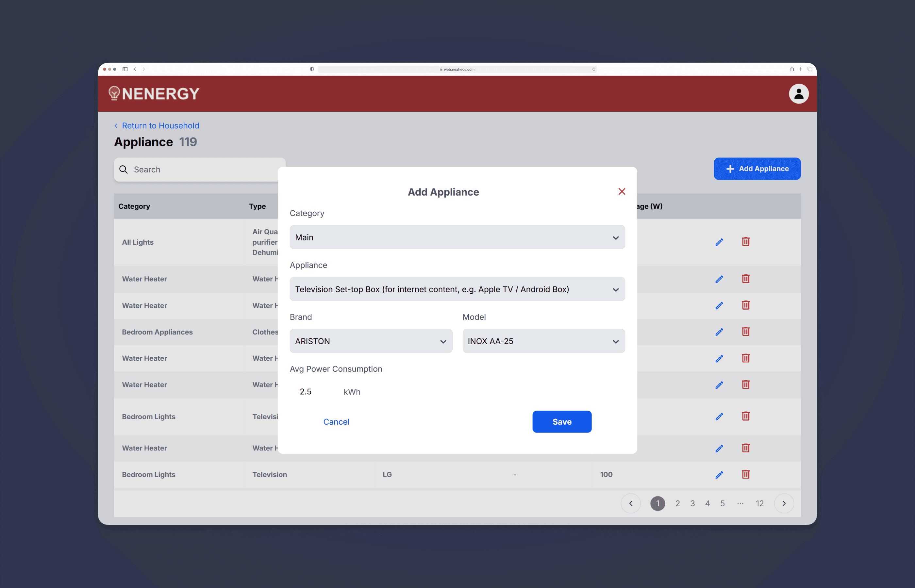Select page 4 in pagination
Image resolution: width=915 pixels, height=588 pixels.
[707, 503]
